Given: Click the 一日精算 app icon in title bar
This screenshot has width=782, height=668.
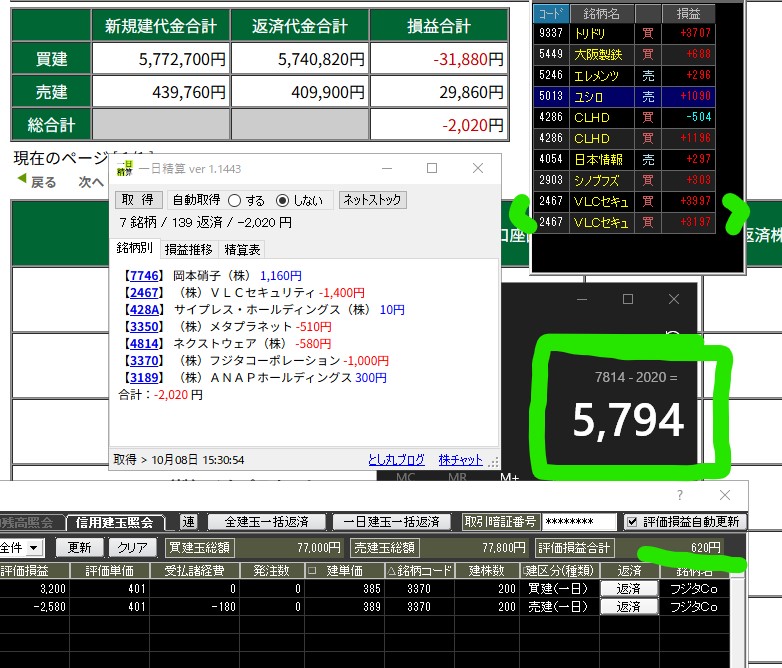Looking at the screenshot, I should point(125,169).
